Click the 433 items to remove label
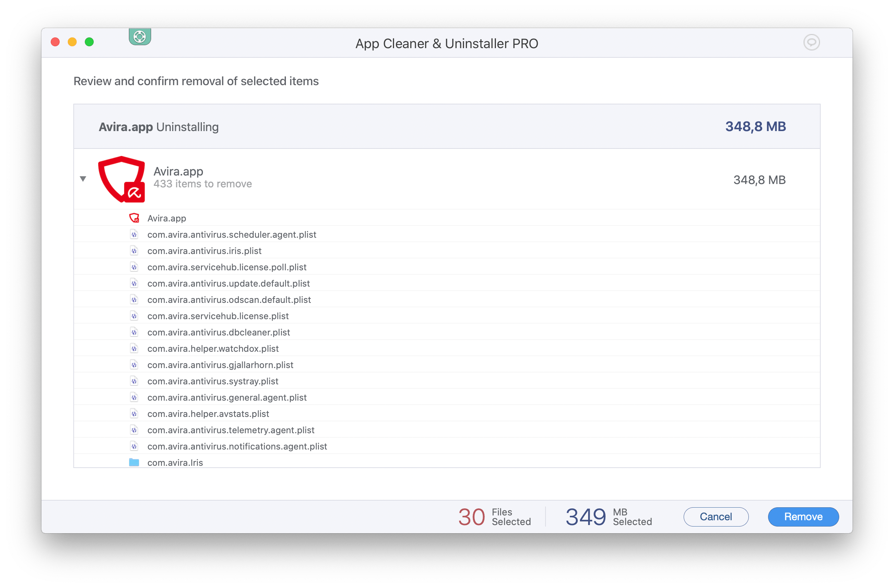The image size is (894, 588). 203,184
